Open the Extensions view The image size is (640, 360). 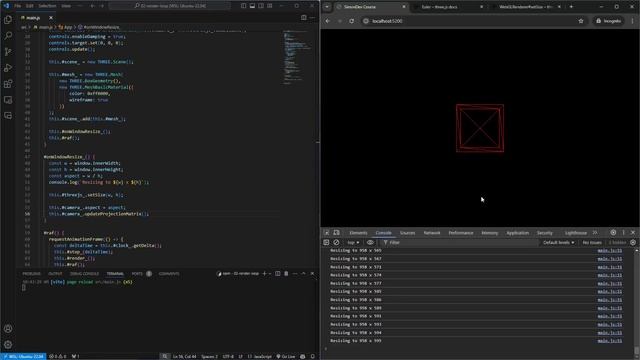point(8,84)
